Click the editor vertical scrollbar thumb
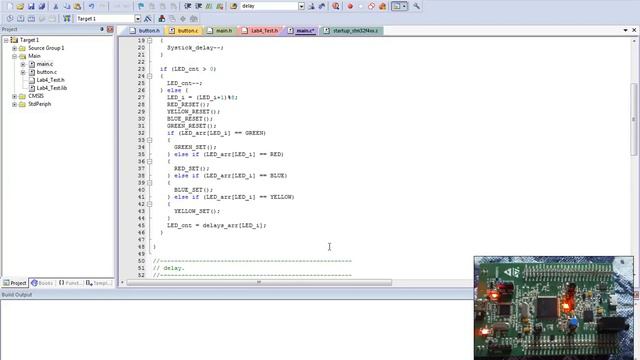Viewport: 640px width, 360px height. coord(633,119)
